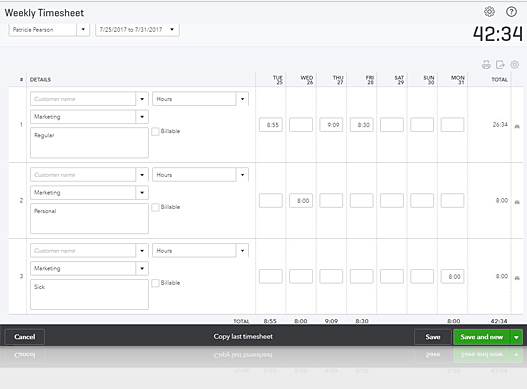
Task: Export the timesheet with the export icon
Action: point(500,65)
